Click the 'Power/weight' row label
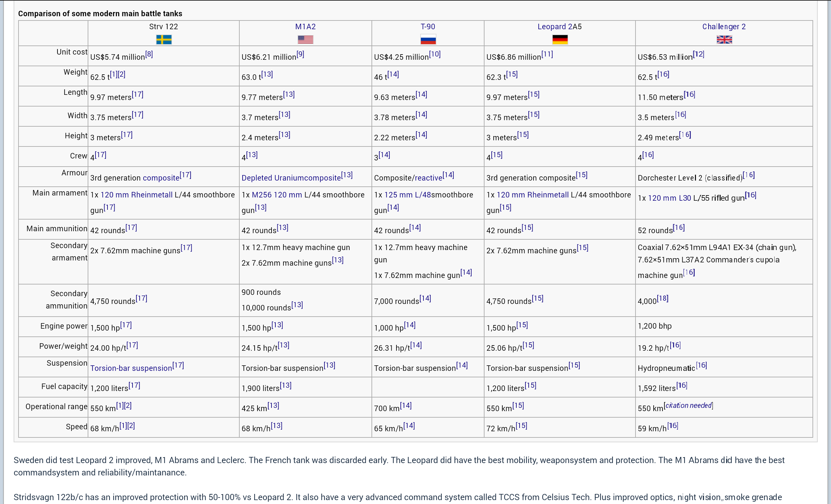 63,346
